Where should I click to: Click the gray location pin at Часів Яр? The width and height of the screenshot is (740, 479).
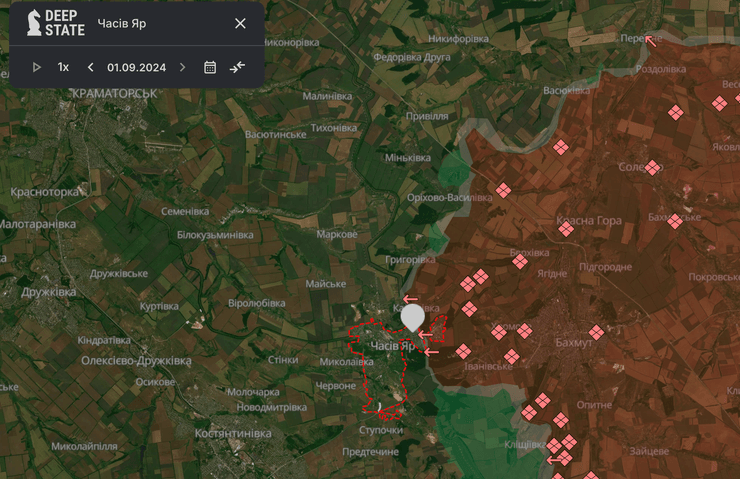pos(412,317)
